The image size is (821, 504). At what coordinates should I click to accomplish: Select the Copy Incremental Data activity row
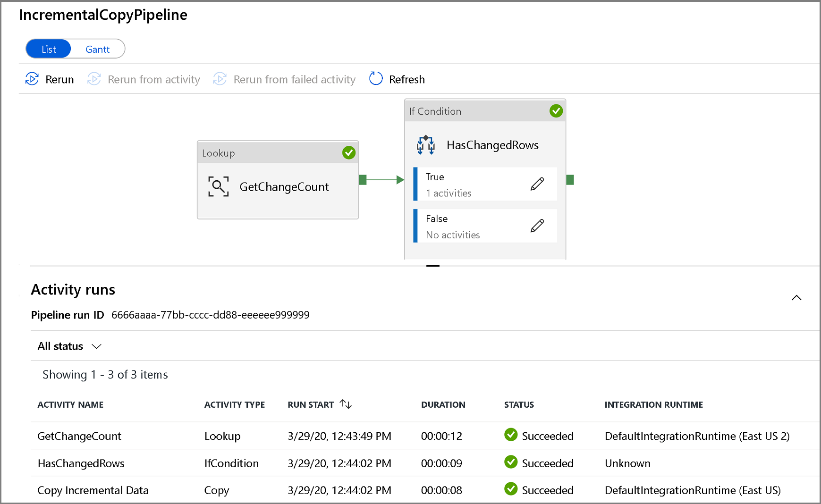click(93, 490)
